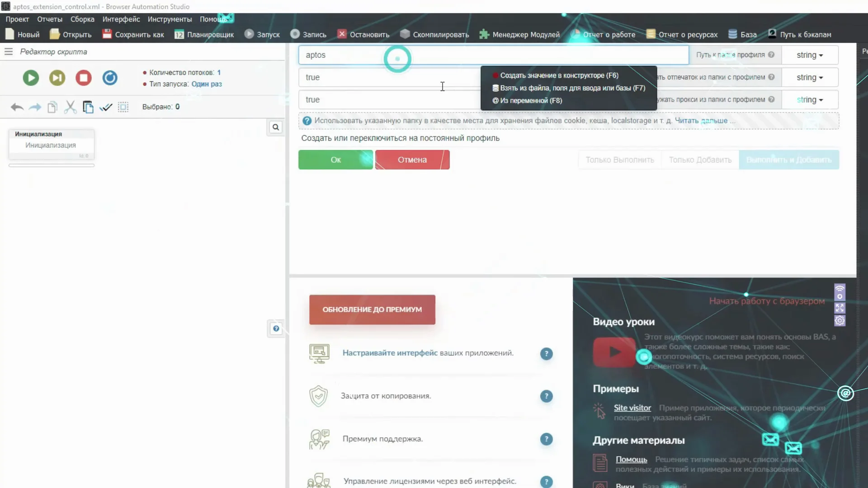This screenshot has height=488, width=868.
Task: Click the help question icon beside script panel
Action: tap(276, 328)
